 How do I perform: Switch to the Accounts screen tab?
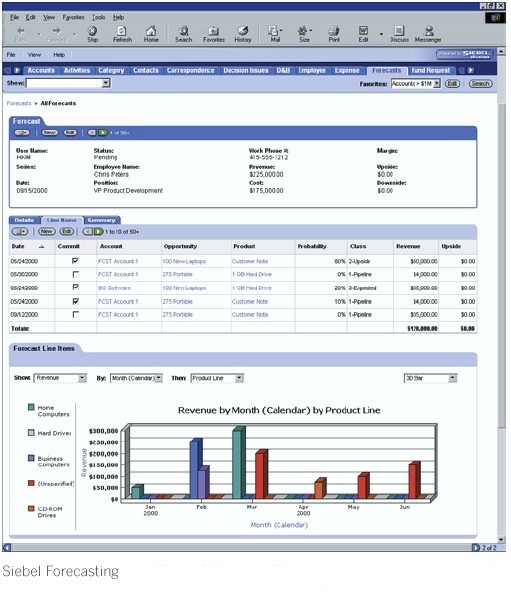pyautogui.click(x=41, y=70)
